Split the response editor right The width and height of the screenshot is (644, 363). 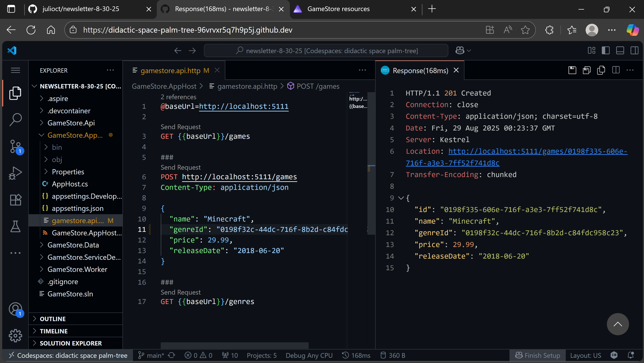[616, 70]
